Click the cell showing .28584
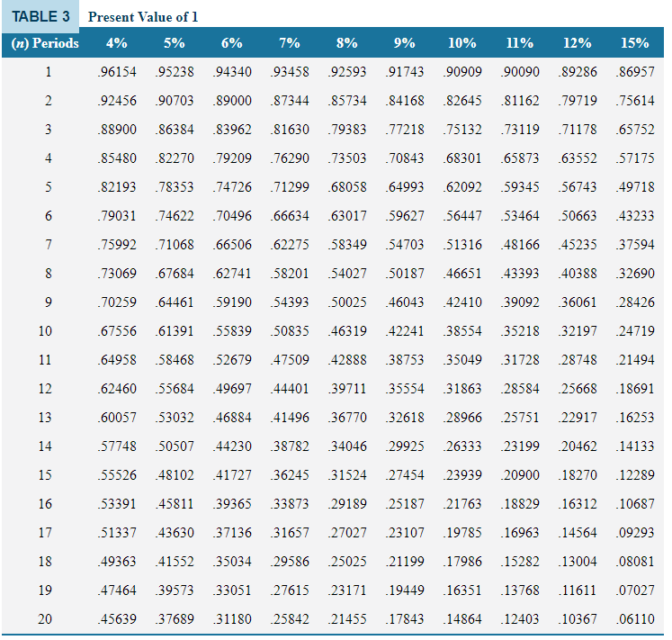 [x=519, y=389]
